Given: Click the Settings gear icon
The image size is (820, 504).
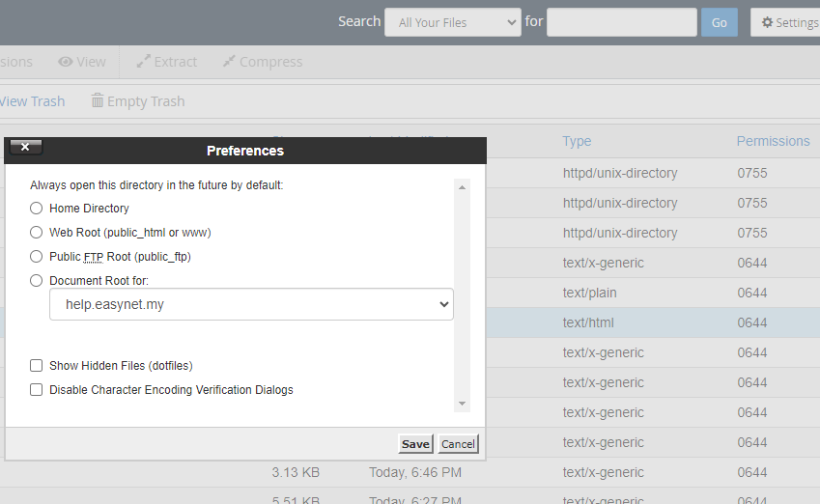Looking at the screenshot, I should click(x=768, y=23).
